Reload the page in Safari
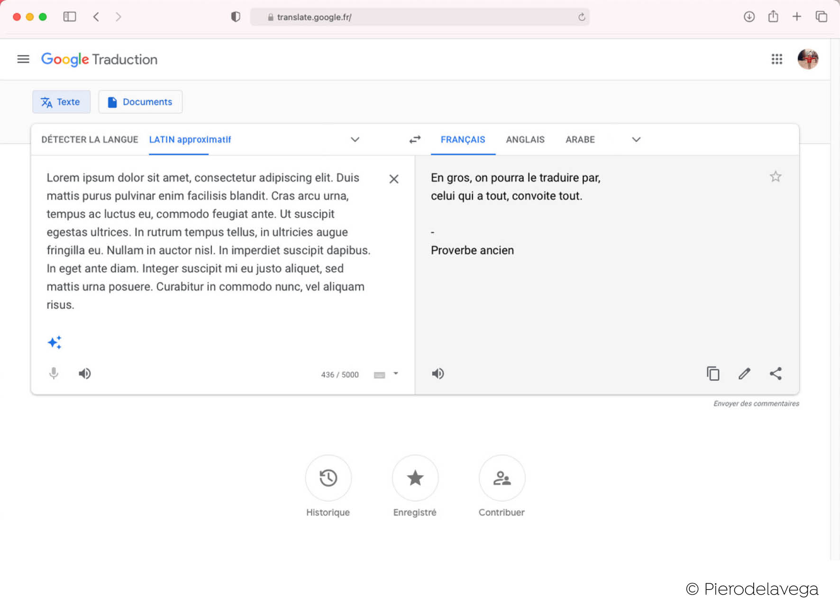Image resolution: width=840 pixels, height=616 pixels. [582, 17]
